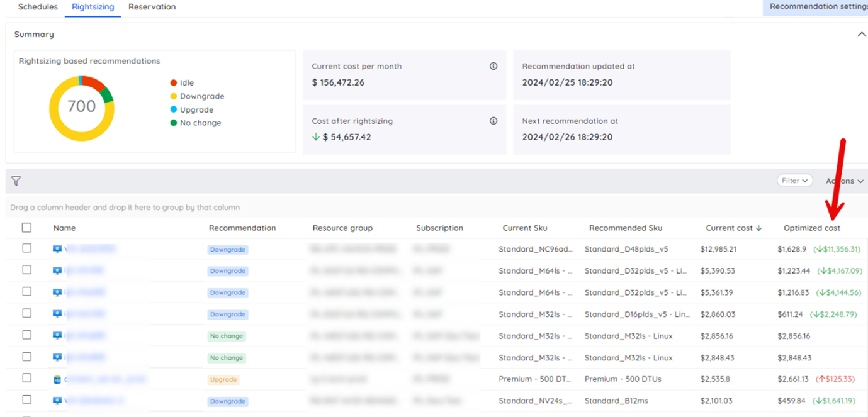This screenshot has height=417, width=868.
Task: Click the filter funnel icon above the table
Action: [16, 181]
